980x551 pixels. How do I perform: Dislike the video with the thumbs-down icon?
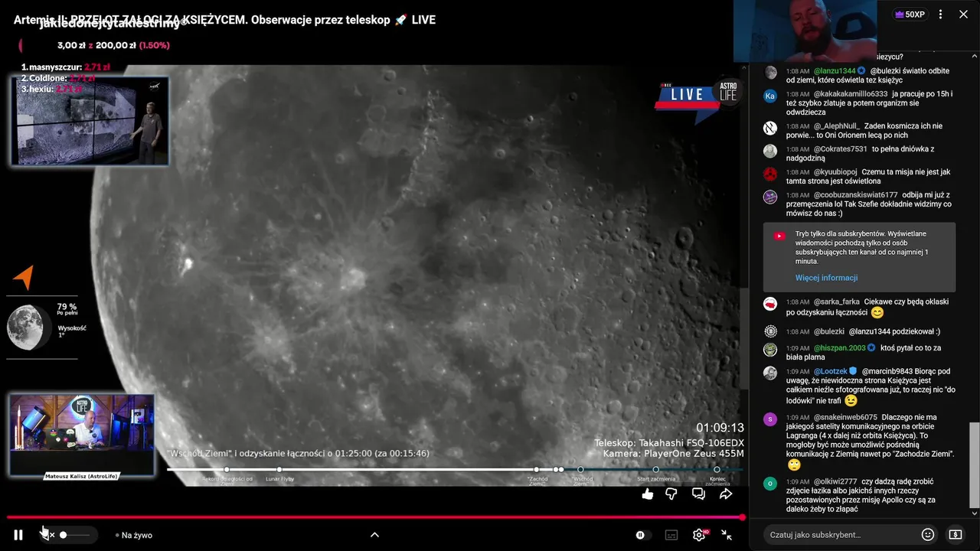[x=671, y=494]
